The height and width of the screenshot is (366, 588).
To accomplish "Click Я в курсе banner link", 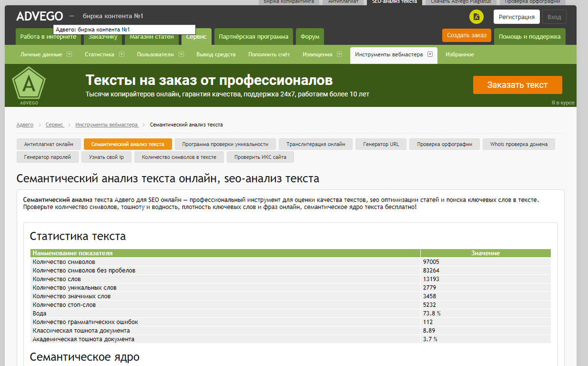I will 563,103.
